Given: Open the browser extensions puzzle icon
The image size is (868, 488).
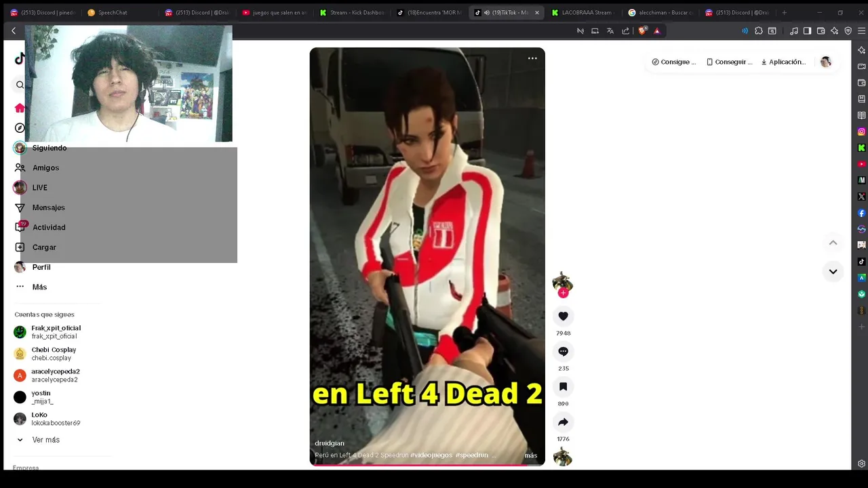Looking at the screenshot, I should pos(759,30).
